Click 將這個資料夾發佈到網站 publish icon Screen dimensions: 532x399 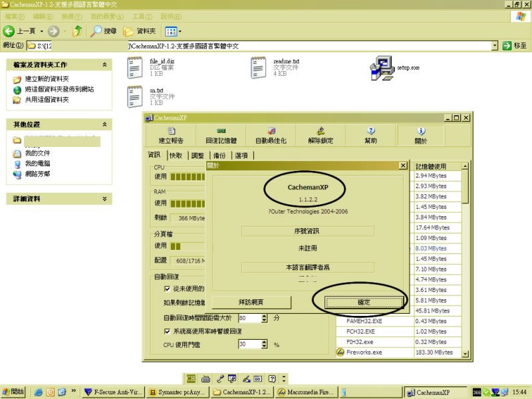[17, 90]
